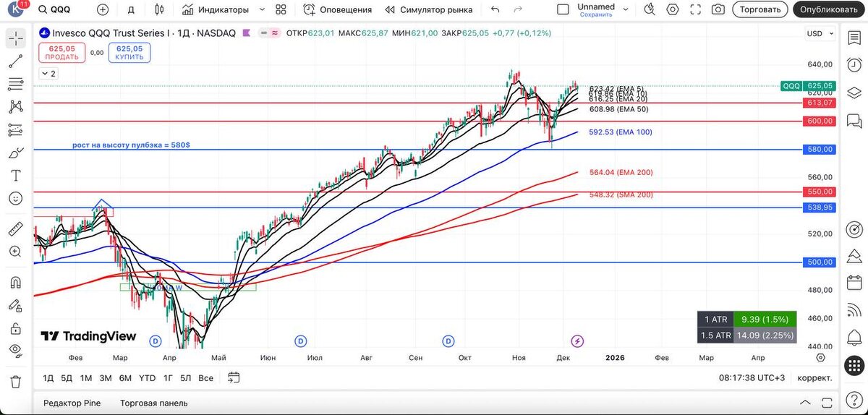
Task: Enter fullscreen mode
Action: [x=695, y=9]
